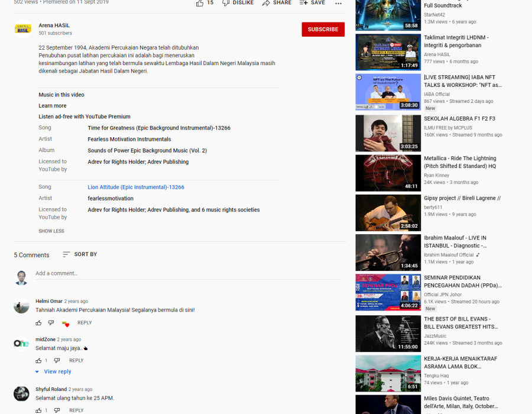Open KERJA-KERJA MENAIKTARAF ASRAMA LAMA title
The width and height of the screenshot is (532, 414).
[x=460, y=363]
